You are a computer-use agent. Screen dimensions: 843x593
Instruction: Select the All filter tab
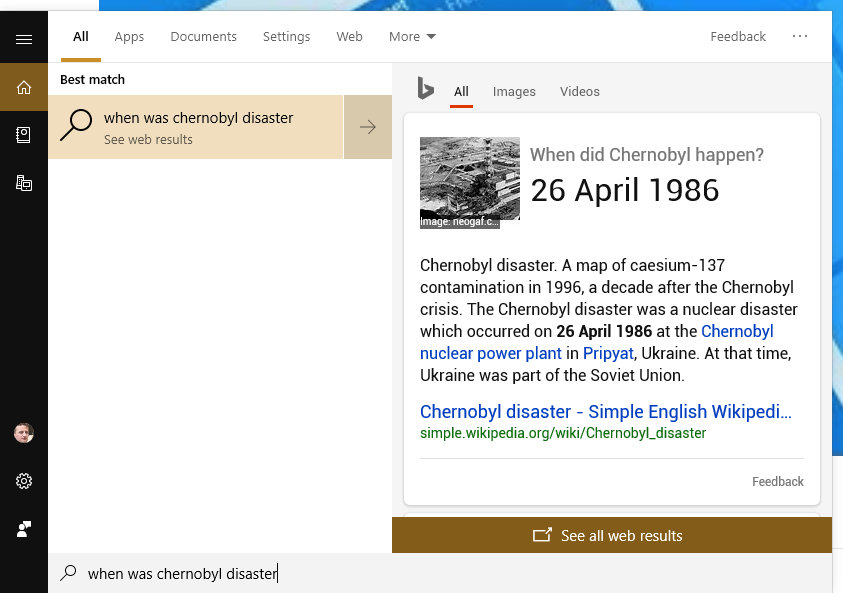pyautogui.click(x=81, y=37)
